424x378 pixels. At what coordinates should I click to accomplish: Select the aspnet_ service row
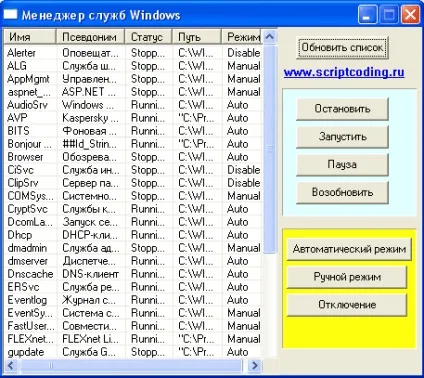[133, 92]
